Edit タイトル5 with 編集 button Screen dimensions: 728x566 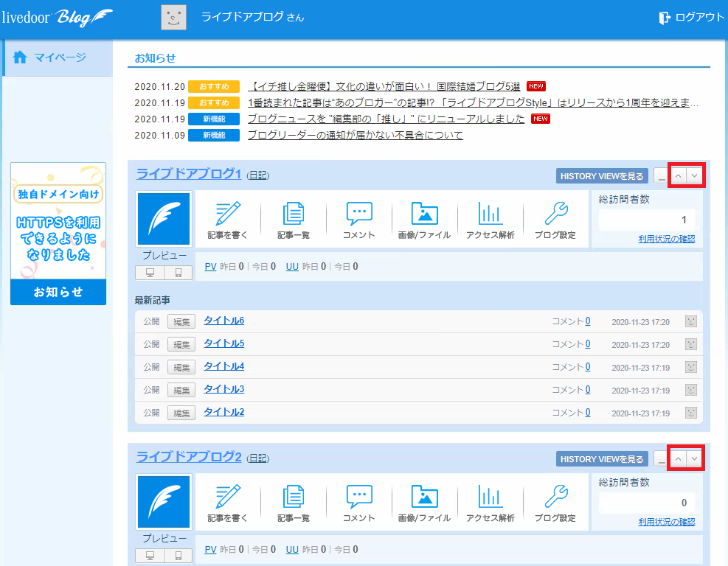coord(181,344)
